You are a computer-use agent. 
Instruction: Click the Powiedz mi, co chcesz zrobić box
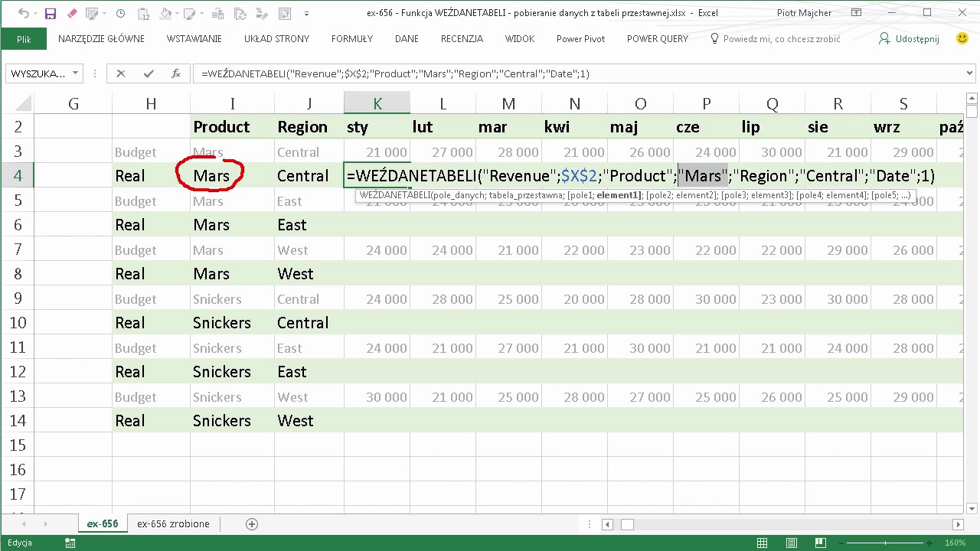click(782, 39)
